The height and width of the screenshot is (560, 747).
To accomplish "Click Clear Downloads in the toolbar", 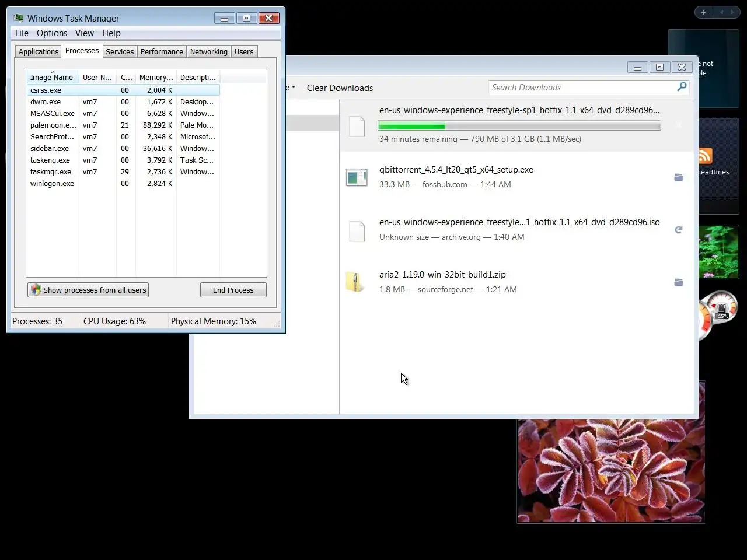I will coord(340,87).
